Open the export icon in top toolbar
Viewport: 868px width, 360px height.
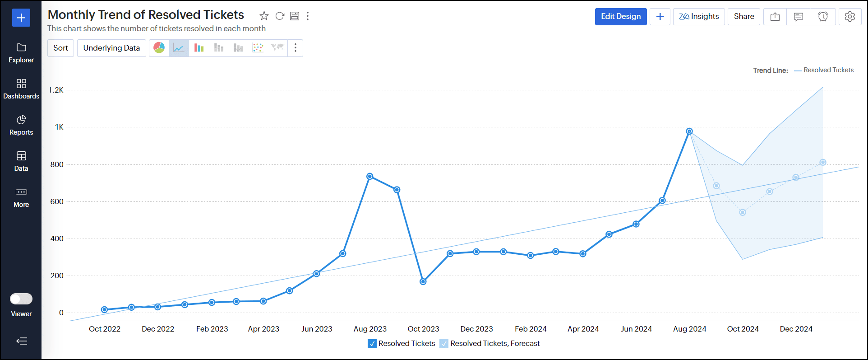coord(775,17)
